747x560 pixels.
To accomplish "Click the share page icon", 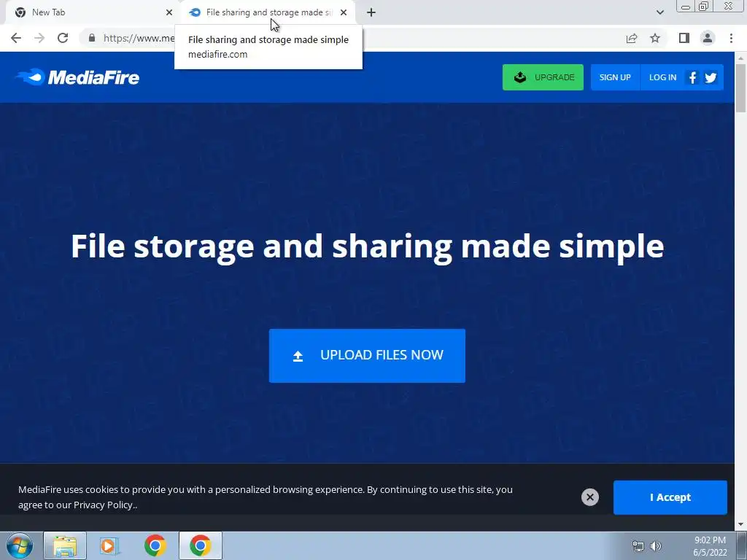I will click(632, 38).
